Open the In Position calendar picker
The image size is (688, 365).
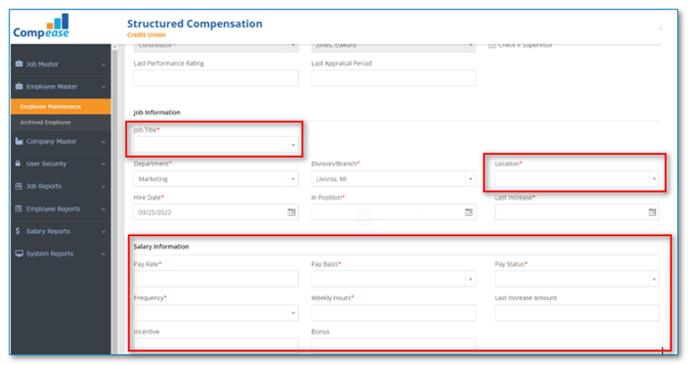469,212
